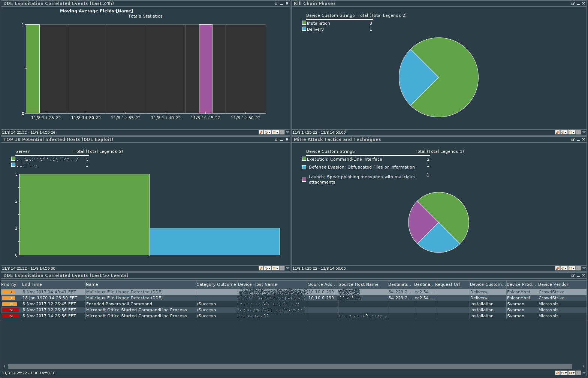Click eraser icon in Mitre Attack Tactics panel
The image size is (588, 378).
pyautogui.click(x=557, y=268)
